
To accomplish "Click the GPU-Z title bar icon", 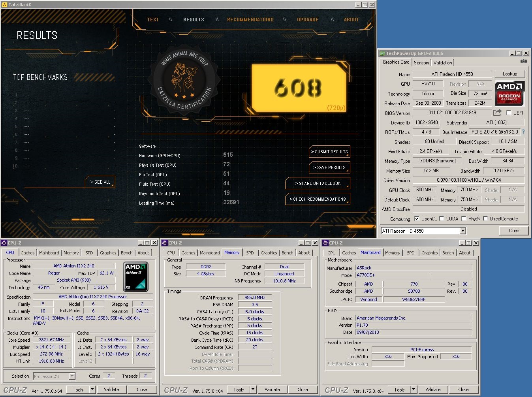I will click(382, 53).
